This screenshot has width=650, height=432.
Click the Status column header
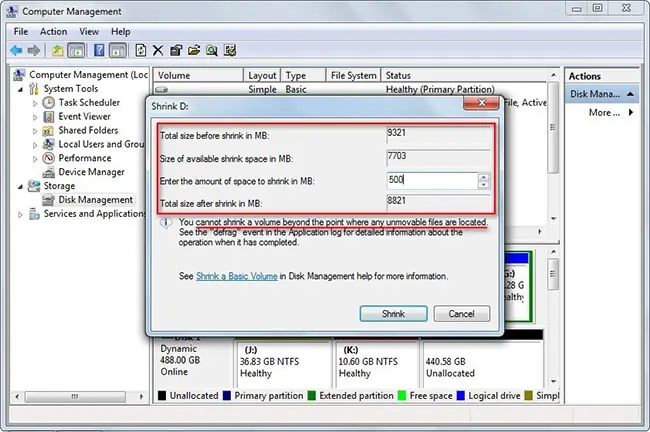pos(465,75)
